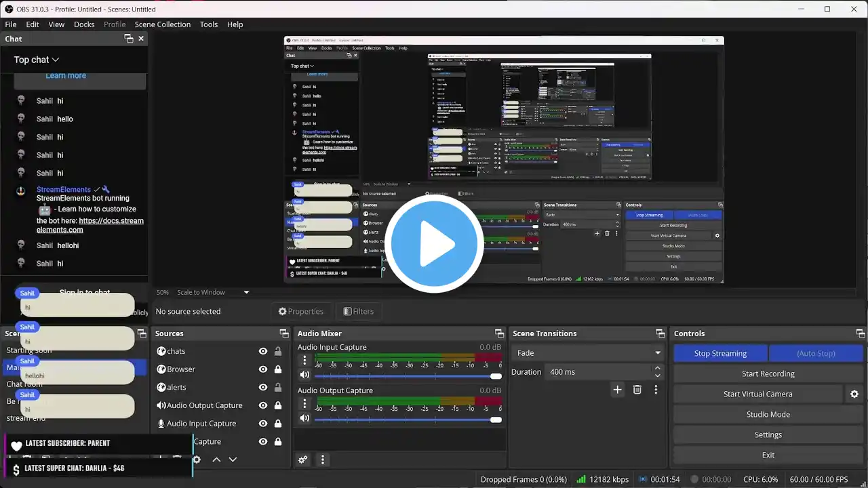868x488 pixels.
Task: Click the globe icon beside alerts source
Action: [x=161, y=387]
